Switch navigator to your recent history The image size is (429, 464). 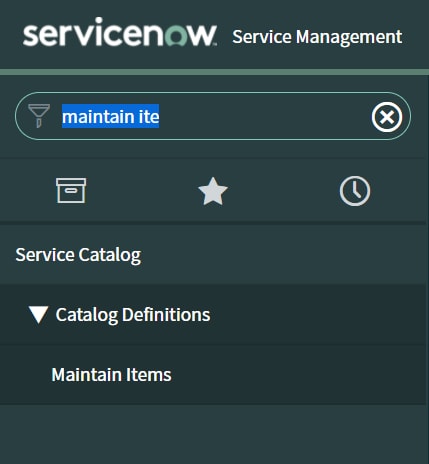(355, 191)
